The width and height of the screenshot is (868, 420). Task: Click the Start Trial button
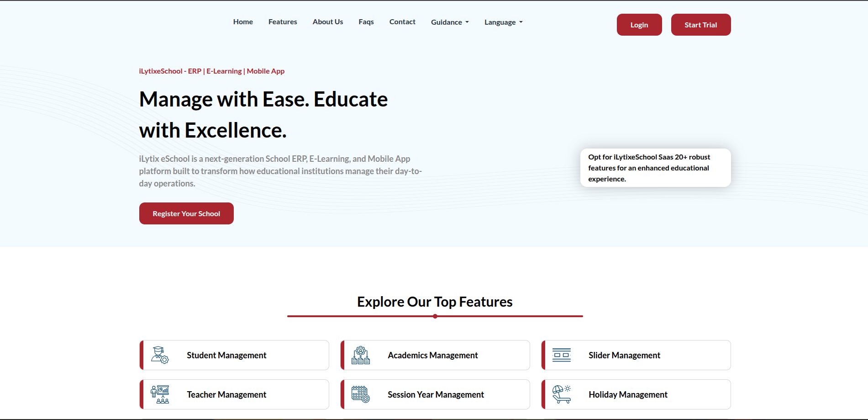[x=701, y=25]
